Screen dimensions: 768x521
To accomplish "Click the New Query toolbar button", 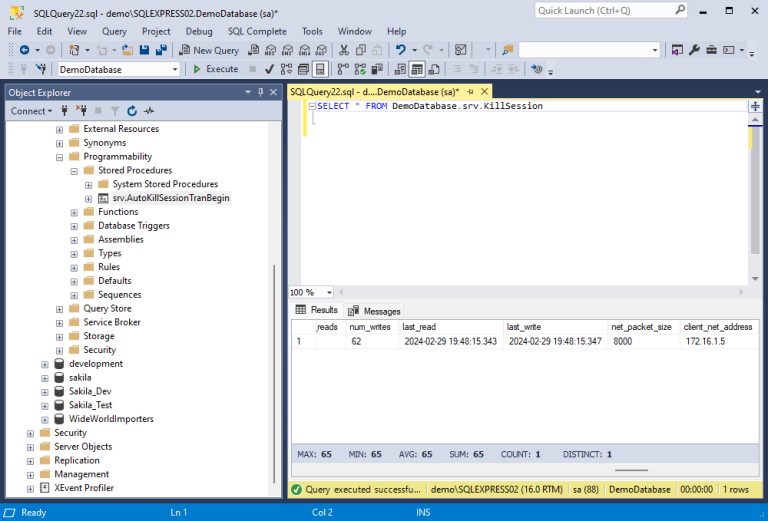I will 208,50.
